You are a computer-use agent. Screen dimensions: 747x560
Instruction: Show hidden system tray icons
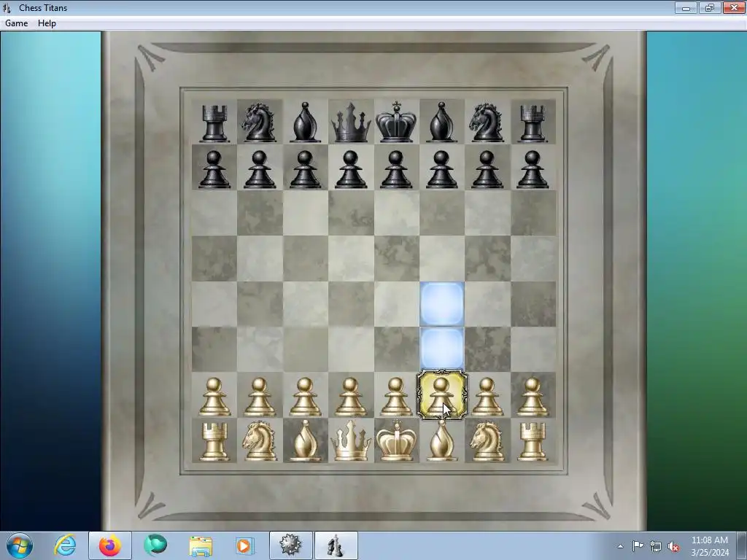[x=620, y=546]
